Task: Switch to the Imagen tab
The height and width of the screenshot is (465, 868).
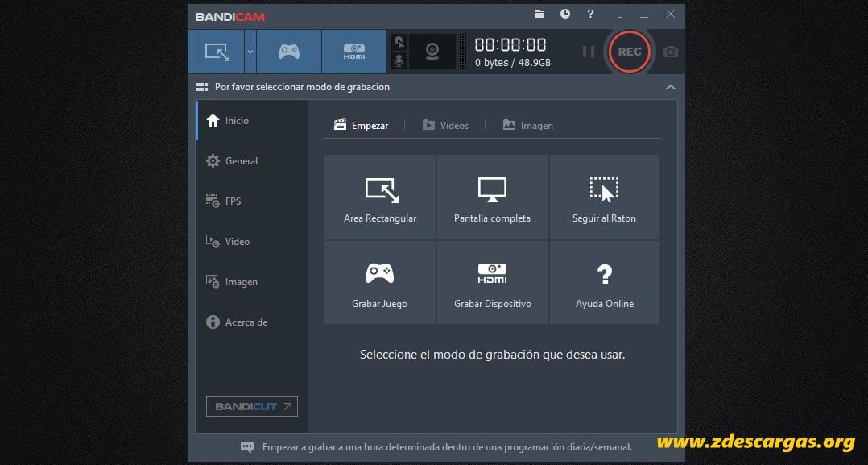Action: click(527, 125)
